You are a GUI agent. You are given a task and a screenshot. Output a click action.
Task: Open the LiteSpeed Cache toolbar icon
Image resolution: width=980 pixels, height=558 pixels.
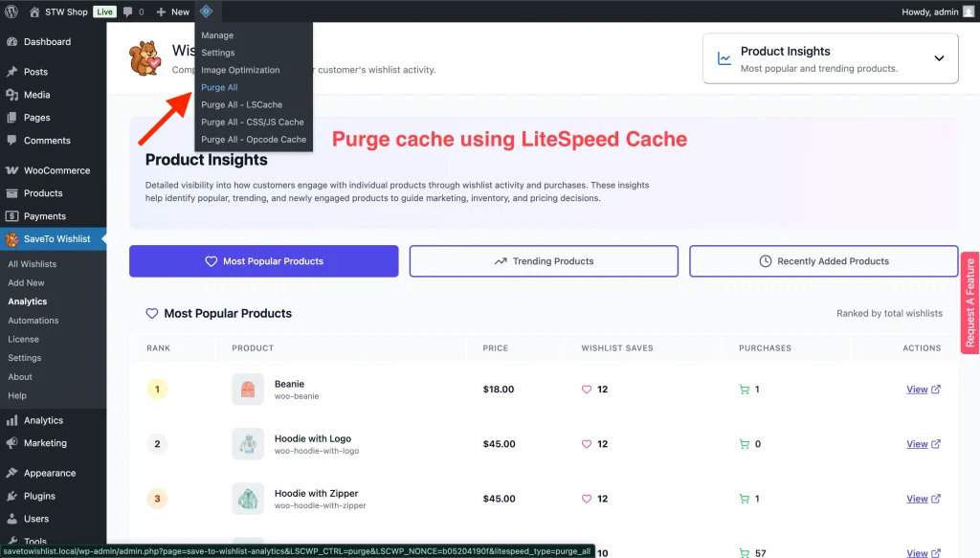point(207,11)
